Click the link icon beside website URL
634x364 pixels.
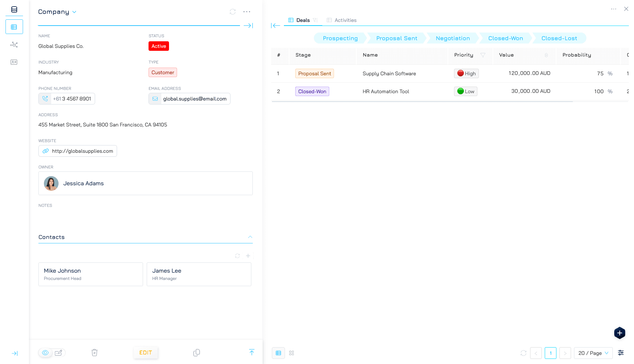pos(46,151)
